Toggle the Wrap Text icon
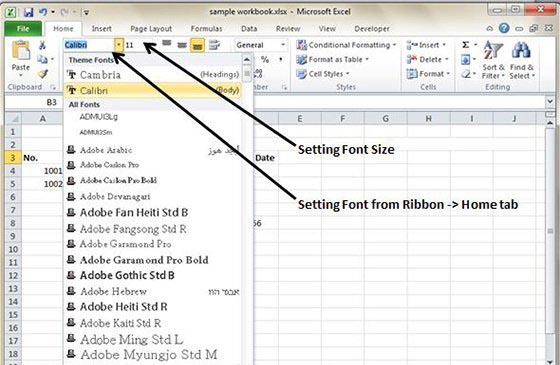The height and width of the screenshot is (365, 560). pos(214,45)
